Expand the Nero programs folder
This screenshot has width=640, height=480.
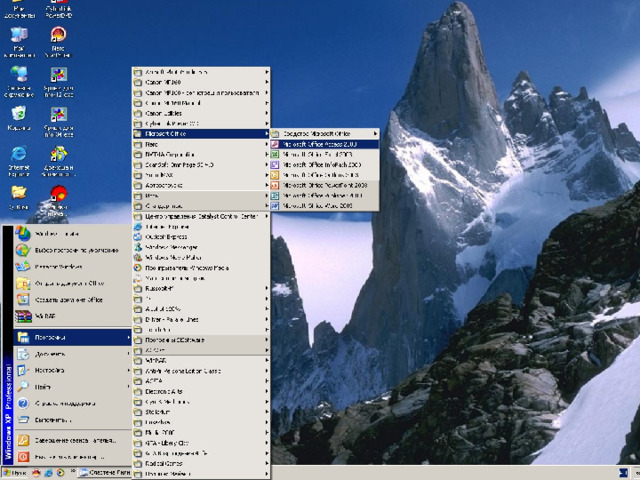(x=201, y=144)
